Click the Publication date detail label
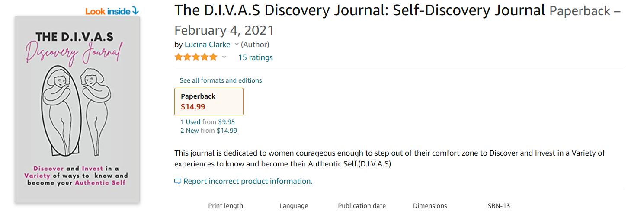 (x=362, y=206)
